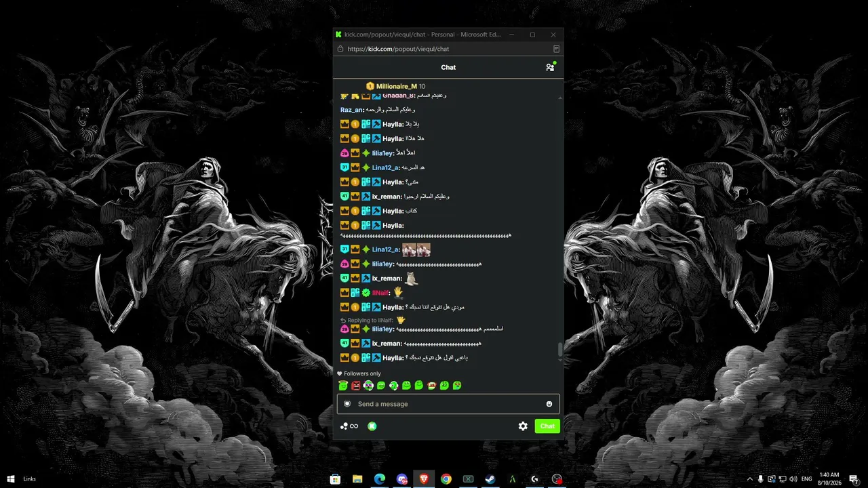Open Xbox Game Bar from taskbar
The width and height of the screenshot is (868, 488).
click(468, 479)
